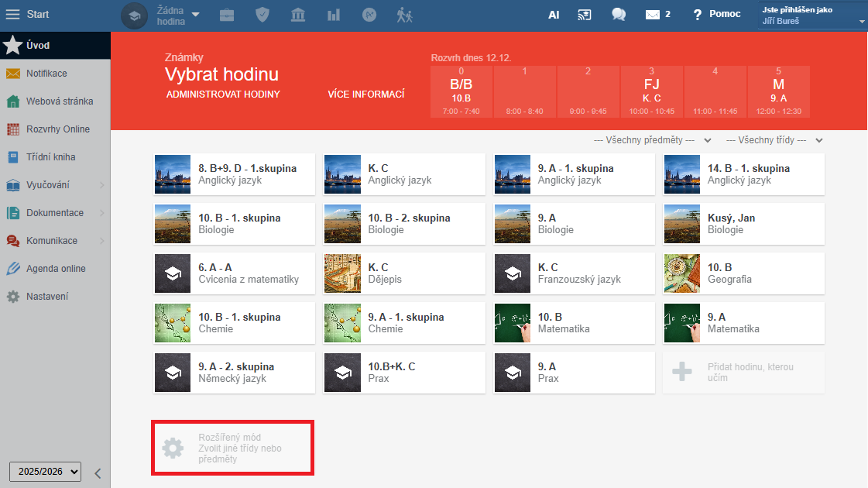868x488 pixels.
Task: Click the ADMINISTROVAT HODINY link
Action: click(223, 95)
